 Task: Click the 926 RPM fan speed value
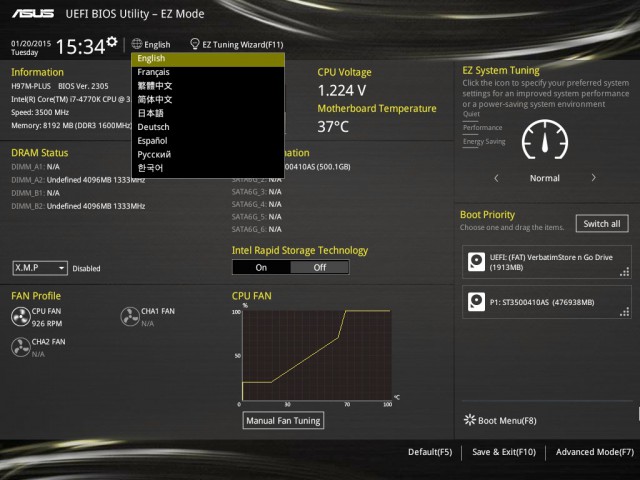pyautogui.click(x=47, y=323)
